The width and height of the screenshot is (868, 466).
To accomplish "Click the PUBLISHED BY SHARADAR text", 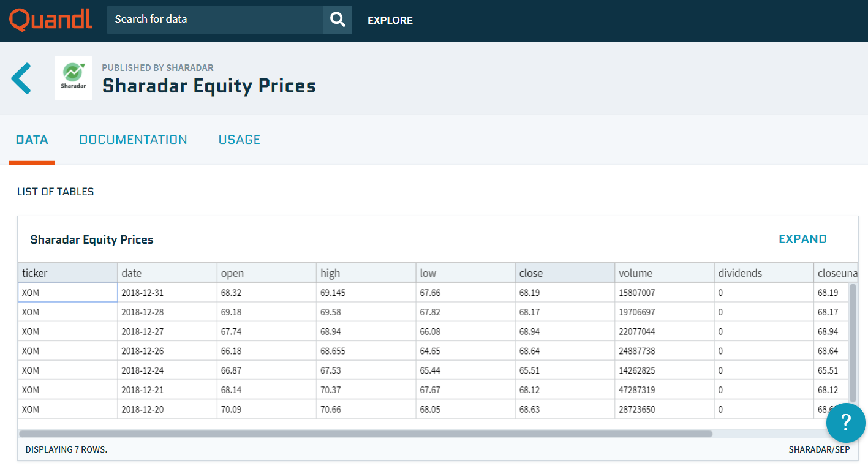I will 157,67.
